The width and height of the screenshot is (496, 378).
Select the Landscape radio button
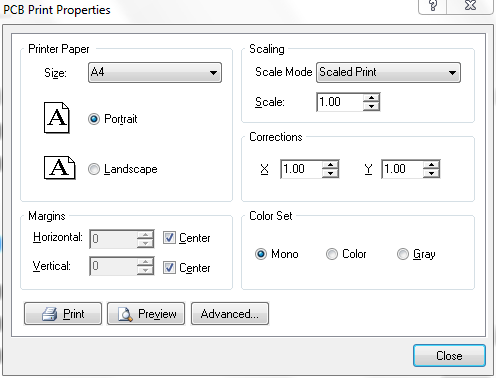pos(94,169)
